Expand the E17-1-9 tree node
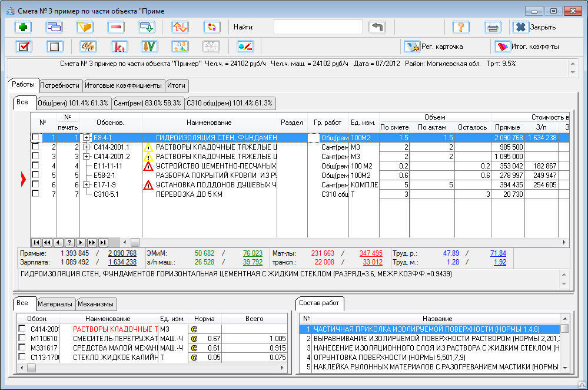The height and width of the screenshot is (390, 588). (x=87, y=184)
